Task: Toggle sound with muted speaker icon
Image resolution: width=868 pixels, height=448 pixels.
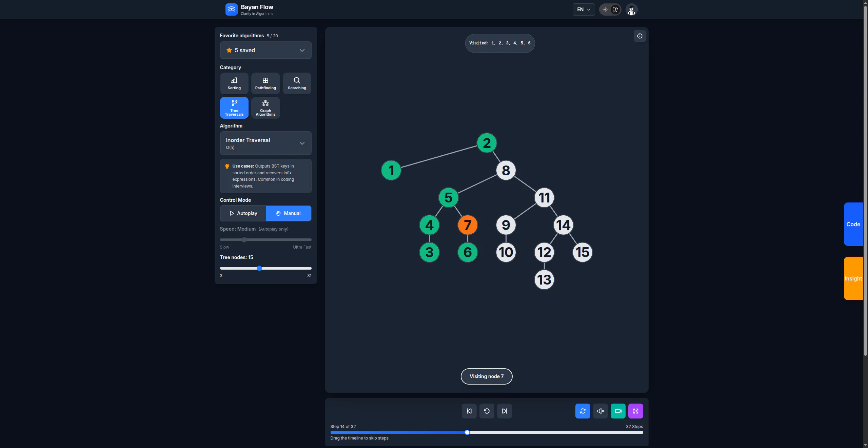Action: coord(600,411)
